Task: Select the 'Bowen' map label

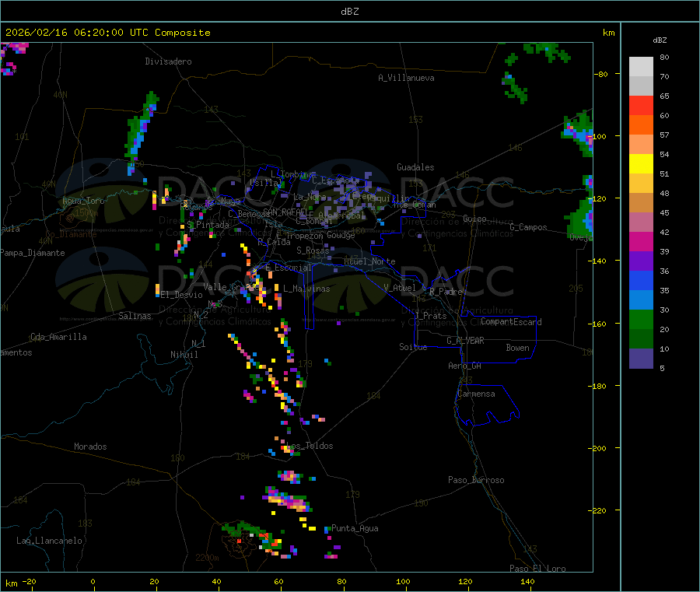Action: point(517,348)
